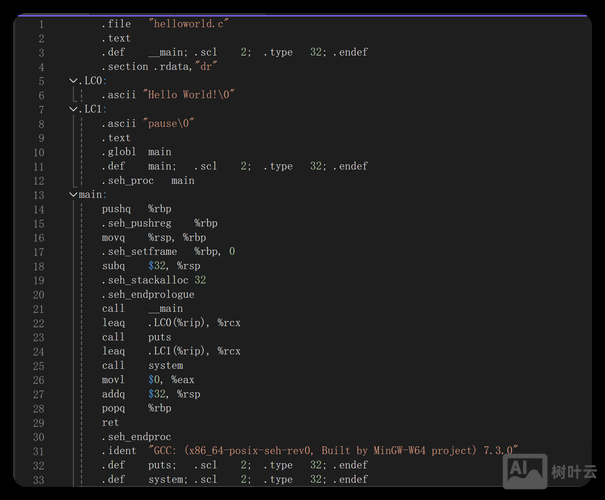Click line number 13 in gutter
This screenshot has height=500, width=605.
(x=38, y=195)
